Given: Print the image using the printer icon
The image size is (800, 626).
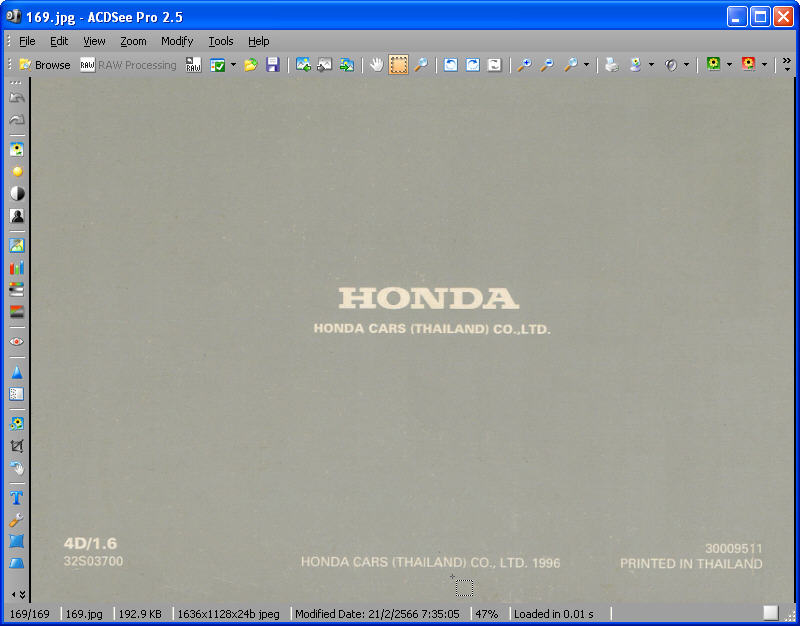Looking at the screenshot, I should tap(612, 65).
